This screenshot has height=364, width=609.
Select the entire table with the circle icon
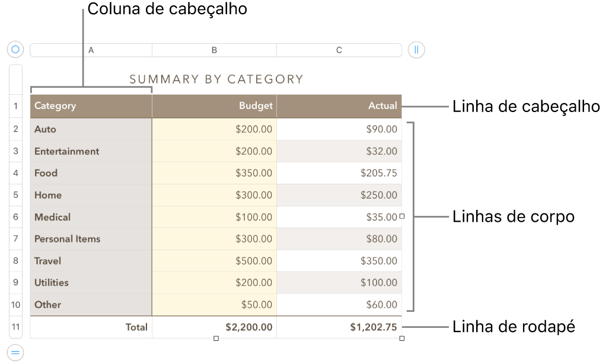click(x=15, y=49)
